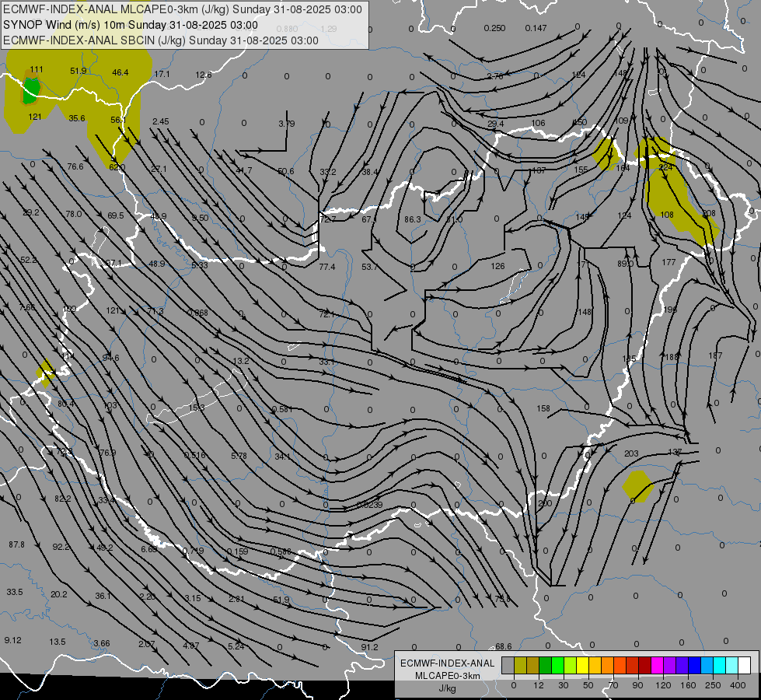This screenshot has height=700, width=761.
Task: Select the map value 0.719
Action: (x=193, y=551)
